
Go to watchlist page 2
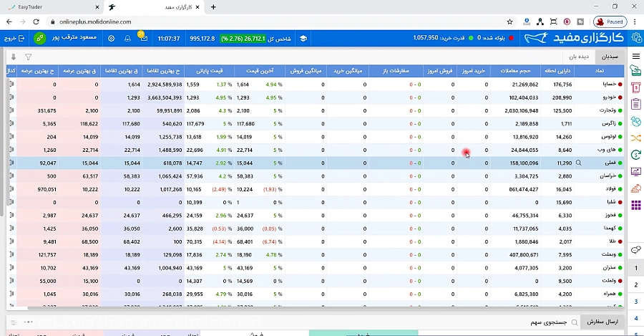tap(636, 285)
